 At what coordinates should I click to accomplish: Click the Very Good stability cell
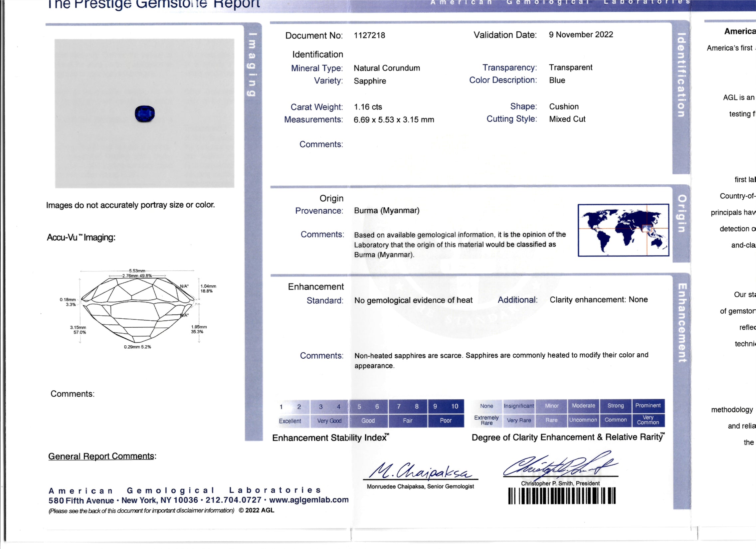coord(329,421)
